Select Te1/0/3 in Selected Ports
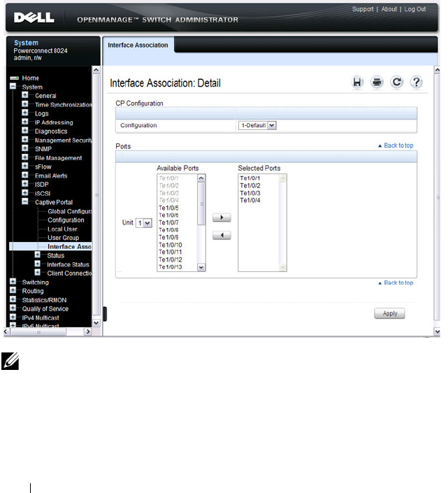Viewport: 448px width, 493px height. (250, 193)
